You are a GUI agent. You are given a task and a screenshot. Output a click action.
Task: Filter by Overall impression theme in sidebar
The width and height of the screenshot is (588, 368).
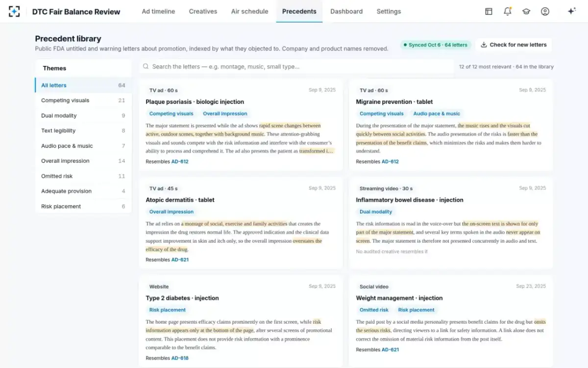(x=83, y=161)
